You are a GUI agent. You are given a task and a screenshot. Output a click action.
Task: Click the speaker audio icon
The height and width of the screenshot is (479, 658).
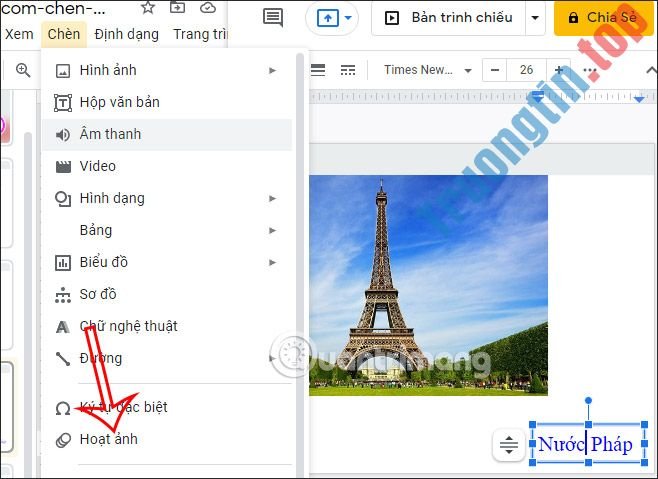pyautogui.click(x=63, y=135)
